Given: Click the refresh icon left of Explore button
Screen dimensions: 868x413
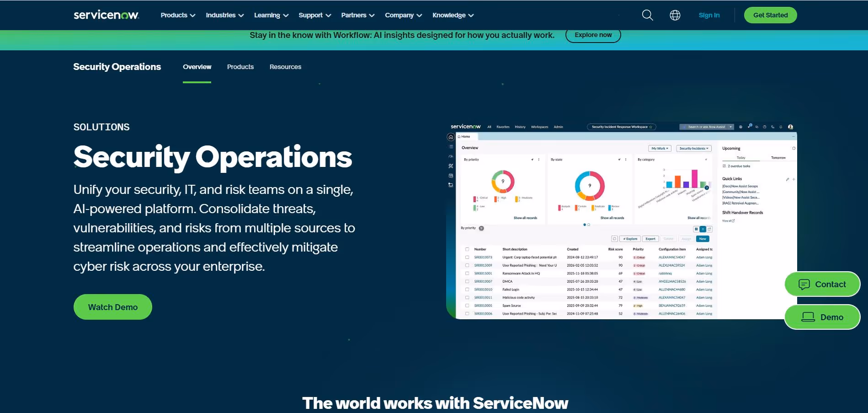Looking at the screenshot, I should click(614, 239).
